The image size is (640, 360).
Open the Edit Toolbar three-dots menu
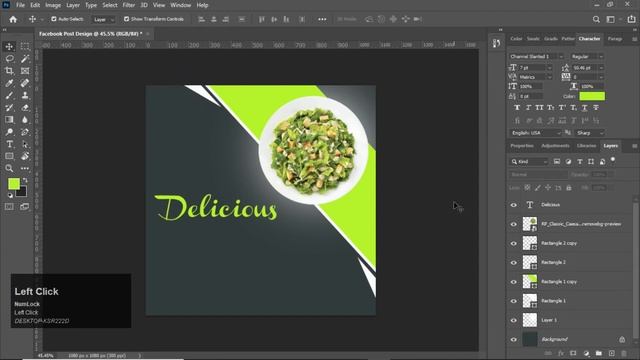pos(25,168)
